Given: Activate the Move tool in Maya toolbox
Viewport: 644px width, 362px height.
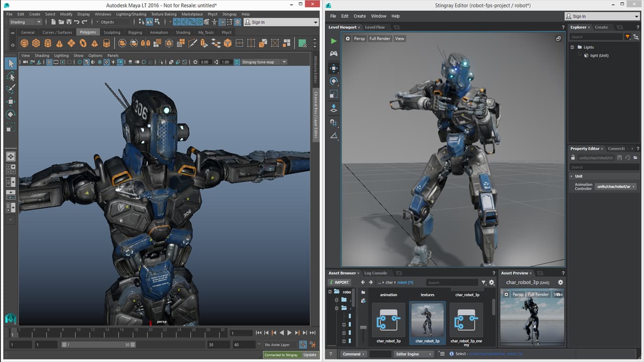Looking at the screenshot, I should pyautogui.click(x=11, y=102).
